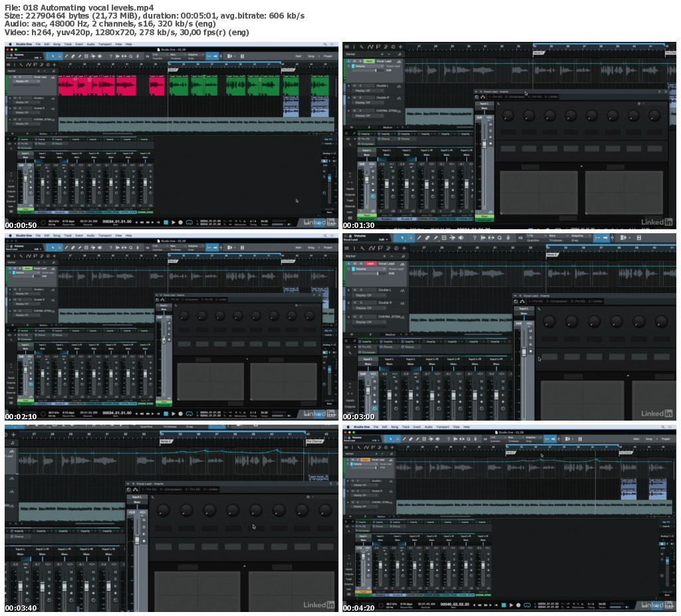Open the View menu in the 00:04:20 frame

coord(456,427)
